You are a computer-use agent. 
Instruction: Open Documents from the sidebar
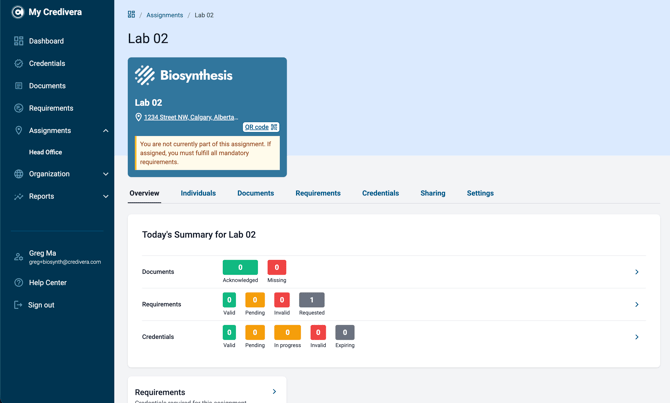point(47,85)
